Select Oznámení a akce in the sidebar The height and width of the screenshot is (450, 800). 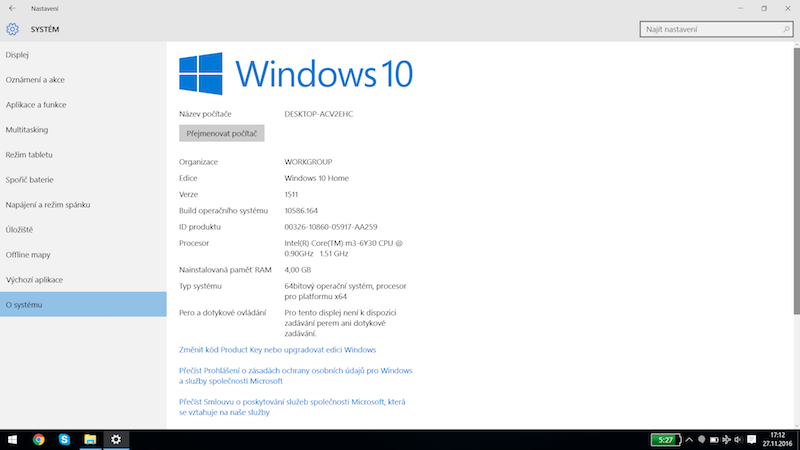(35, 79)
